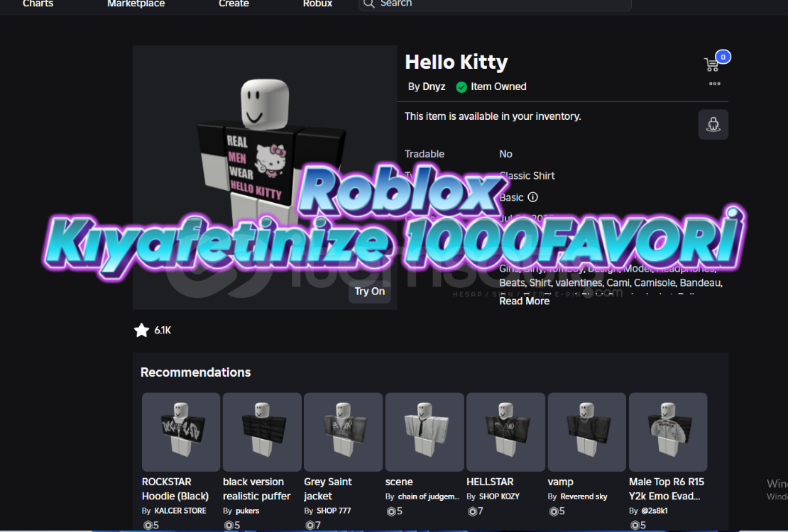Viewport: 788px width, 532px height.
Task: Click the search magnifier icon
Action: point(369,4)
